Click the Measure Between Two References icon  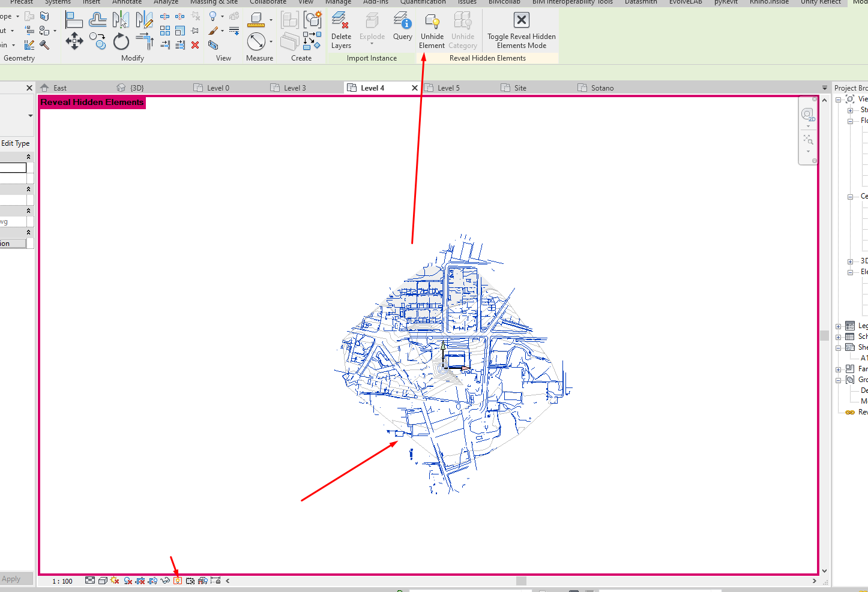coord(256,20)
